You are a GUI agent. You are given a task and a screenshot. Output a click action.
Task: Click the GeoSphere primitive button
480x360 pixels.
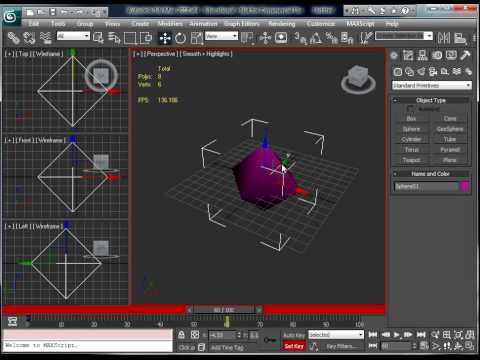click(450, 129)
